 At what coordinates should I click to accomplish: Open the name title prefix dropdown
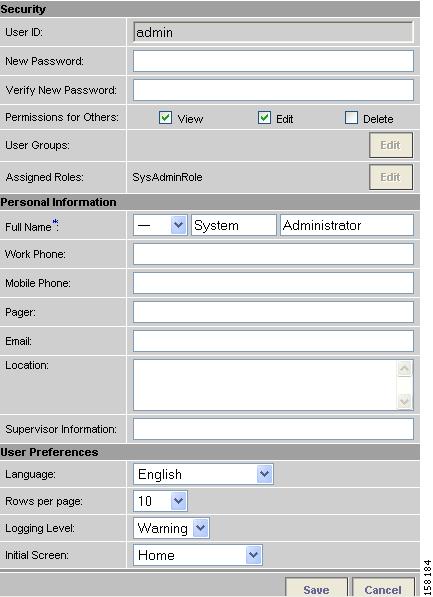(160, 225)
